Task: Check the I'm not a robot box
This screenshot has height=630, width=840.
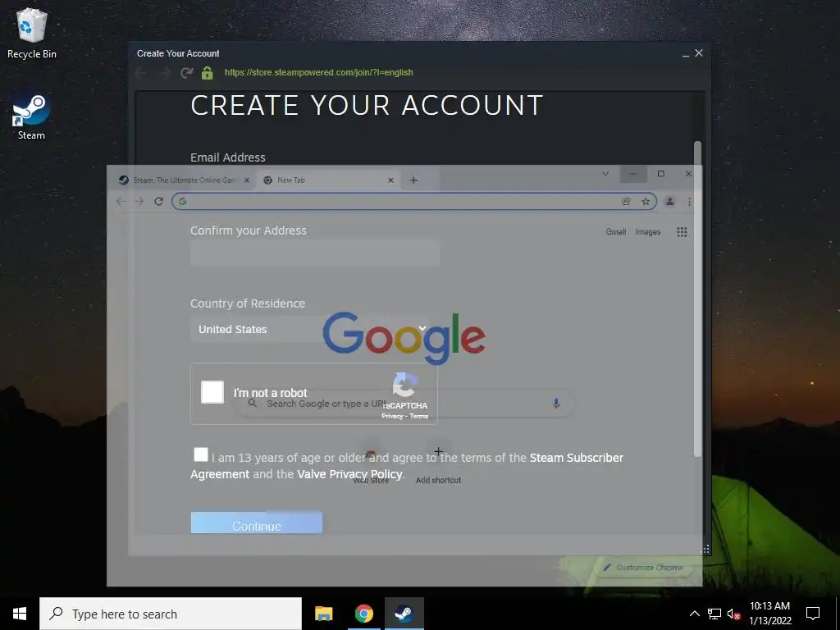Action: coord(212,392)
